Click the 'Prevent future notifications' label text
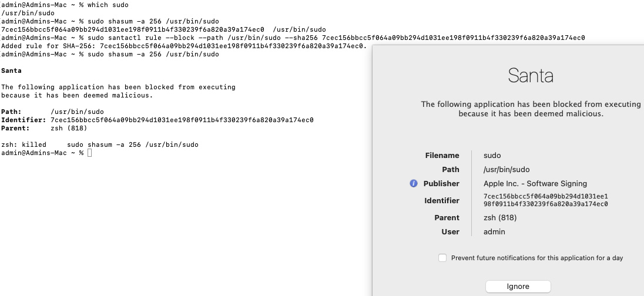Viewport: 644px width, 296px height. point(537,258)
